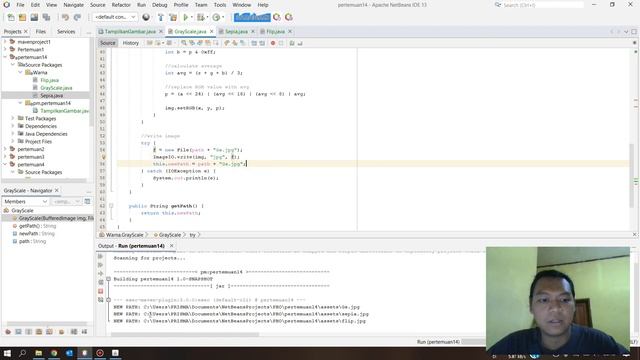Select getPath() : String in Navigator

(x=38, y=226)
